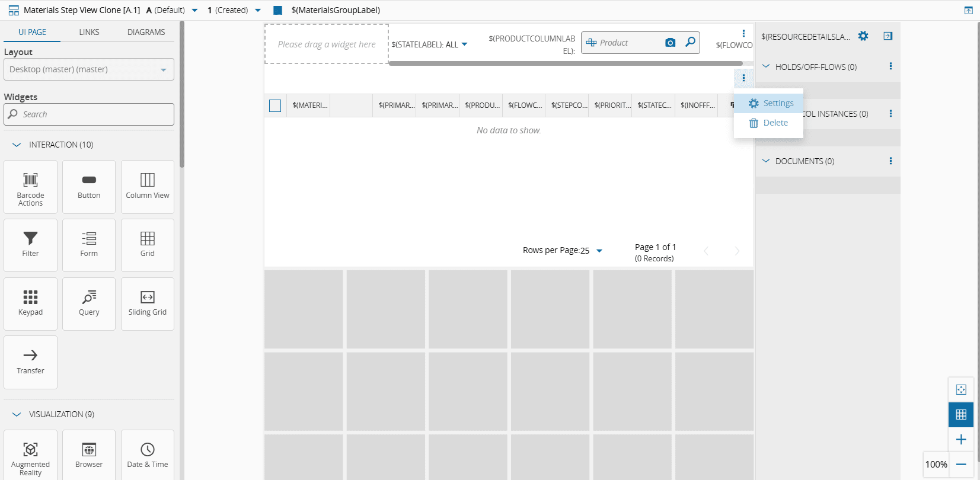Choose the Filter widget

coord(30,245)
